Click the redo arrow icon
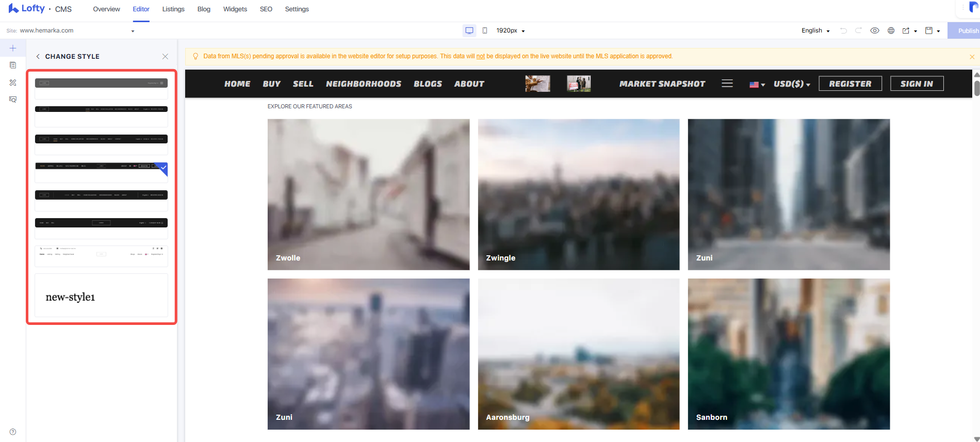The image size is (980, 442). 858,30
